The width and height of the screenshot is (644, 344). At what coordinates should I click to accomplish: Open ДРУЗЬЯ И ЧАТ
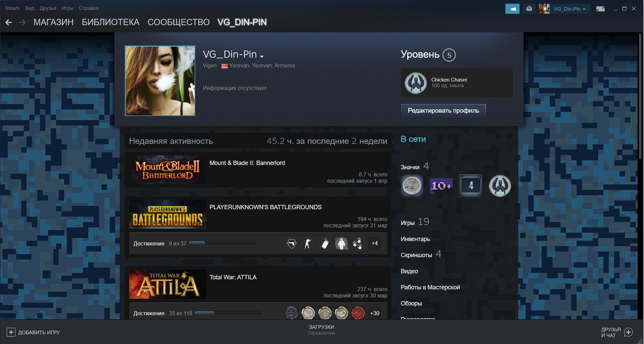(611, 332)
